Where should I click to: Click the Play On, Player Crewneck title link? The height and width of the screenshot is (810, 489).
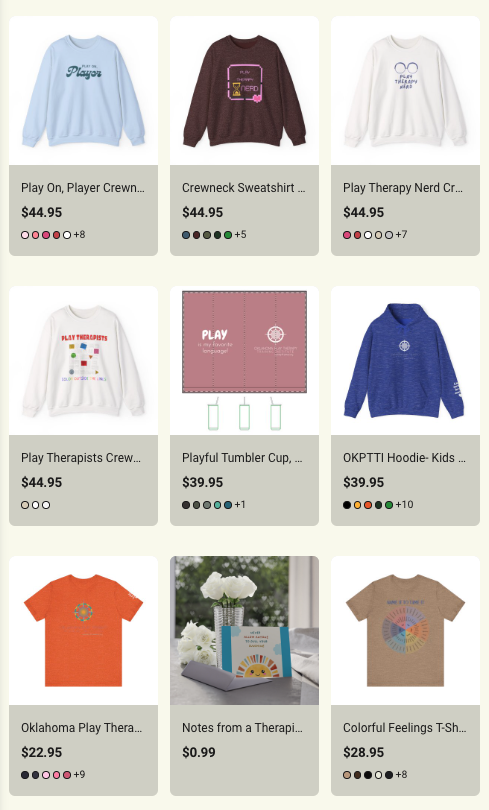click(x=83, y=188)
